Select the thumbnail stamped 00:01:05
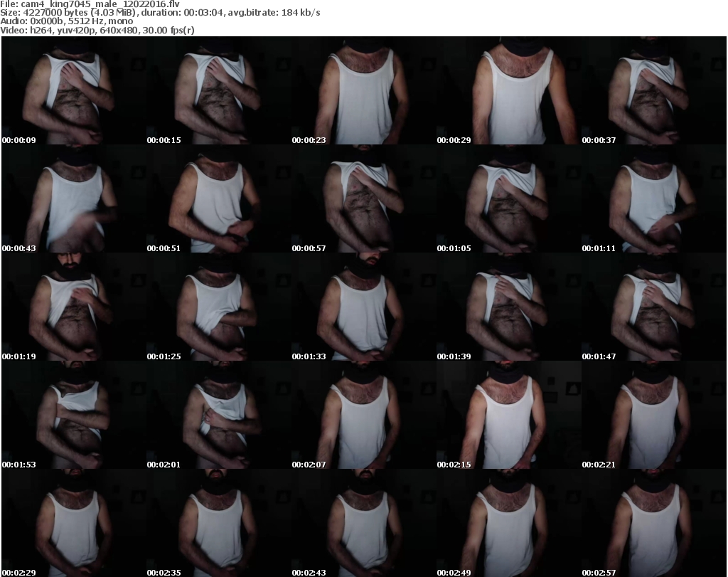The height and width of the screenshot is (577, 728). 509,198
